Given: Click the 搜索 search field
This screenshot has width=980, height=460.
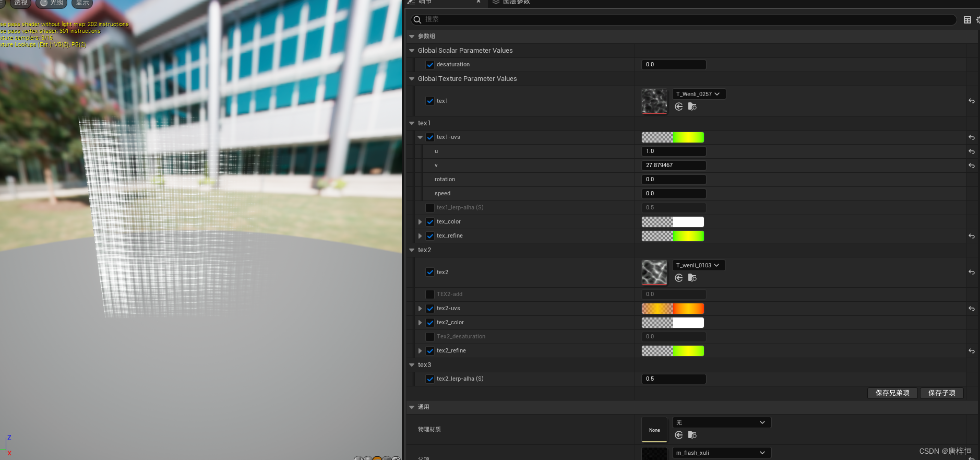Looking at the screenshot, I should tap(684, 20).
